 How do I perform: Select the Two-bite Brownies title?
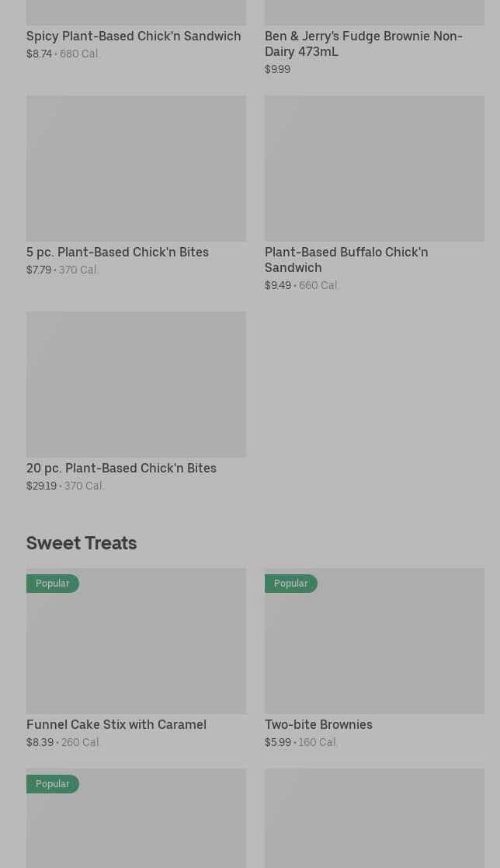click(318, 724)
